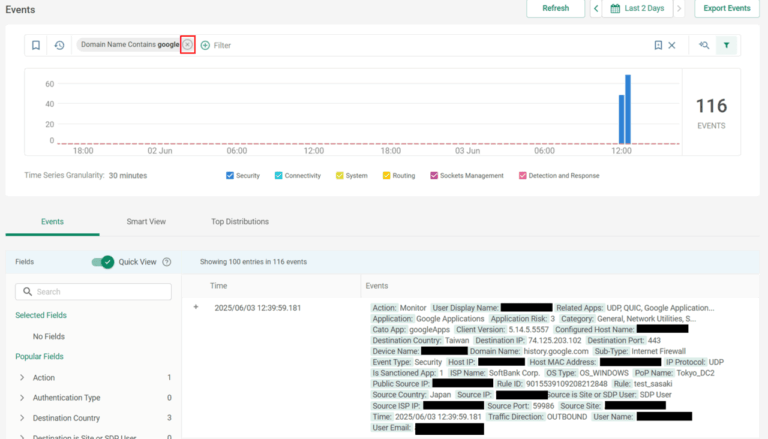Toggle the green funnel filter button
The width and height of the screenshot is (768, 439).
click(x=727, y=45)
